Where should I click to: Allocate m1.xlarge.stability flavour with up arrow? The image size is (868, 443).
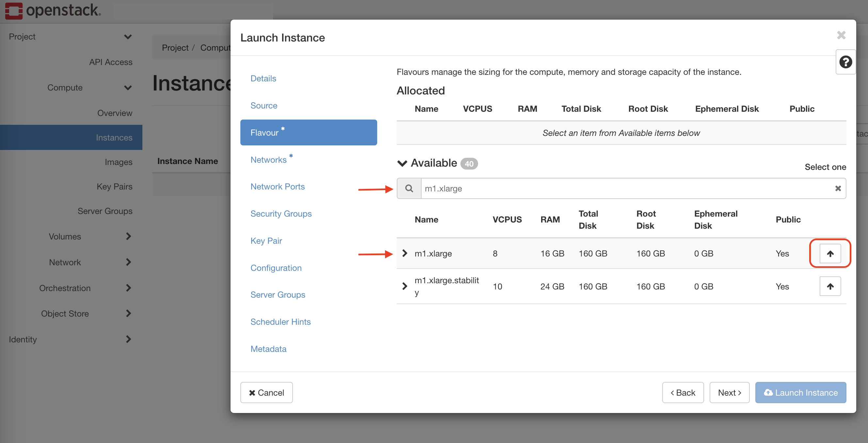click(x=830, y=286)
